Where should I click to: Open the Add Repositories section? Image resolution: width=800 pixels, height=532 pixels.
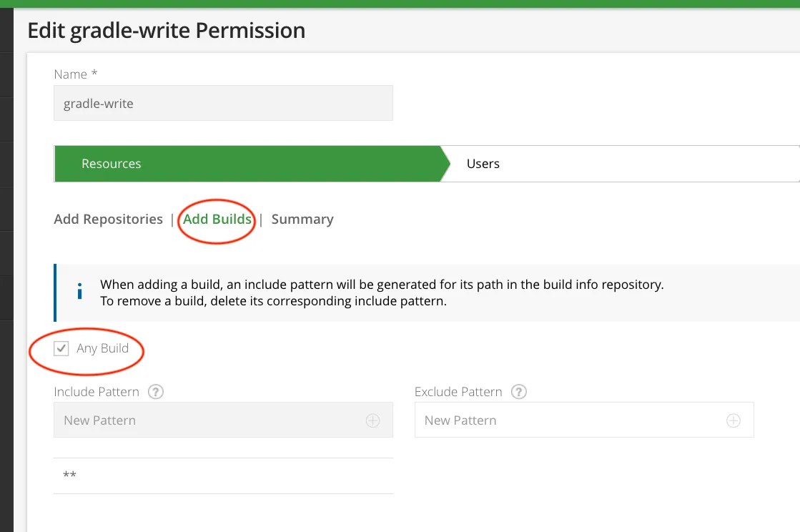pyautogui.click(x=108, y=220)
